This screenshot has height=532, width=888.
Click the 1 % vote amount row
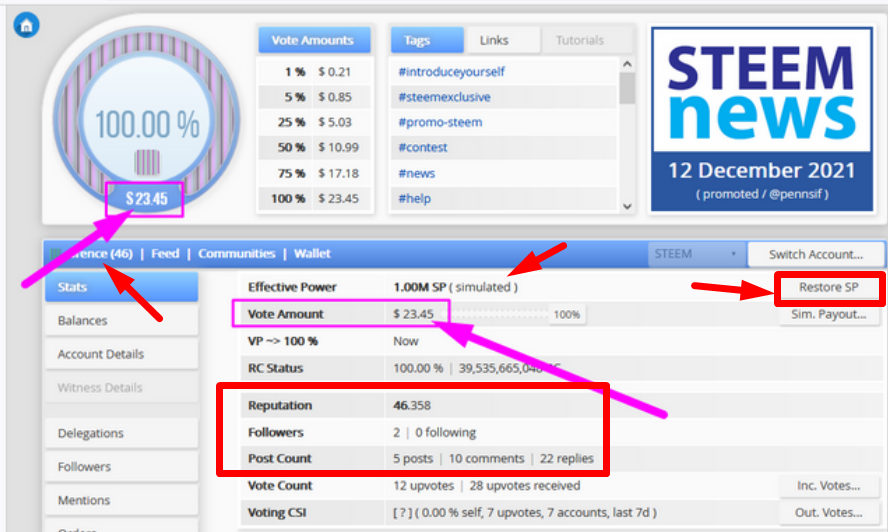click(x=315, y=72)
